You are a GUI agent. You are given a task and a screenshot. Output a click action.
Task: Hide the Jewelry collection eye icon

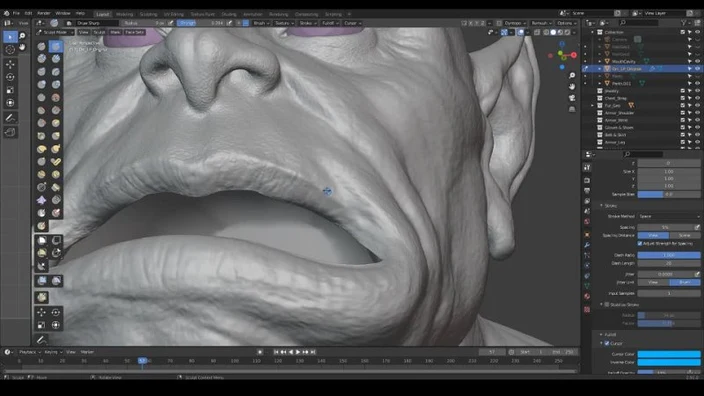click(x=697, y=91)
